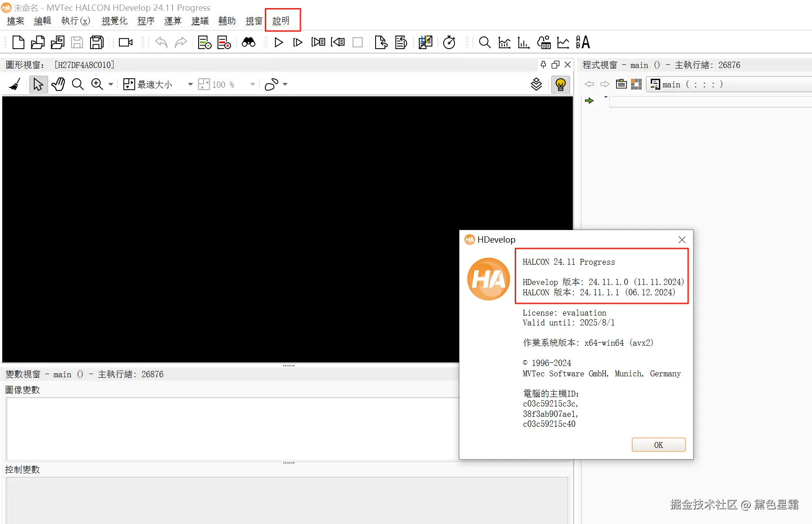Open the Gray Histogram chart icon
812x524 pixels.
click(504, 42)
